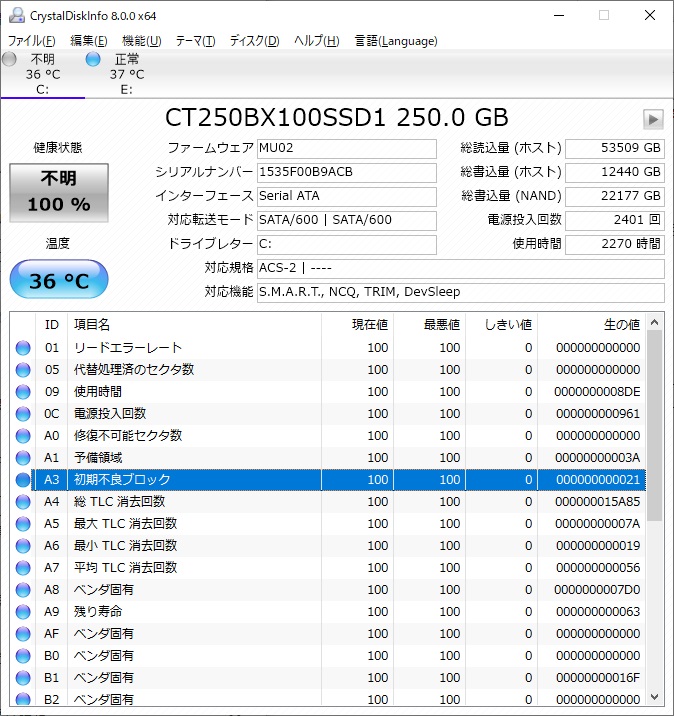Click next disk arrow button
The image size is (674, 716).
tap(653, 120)
